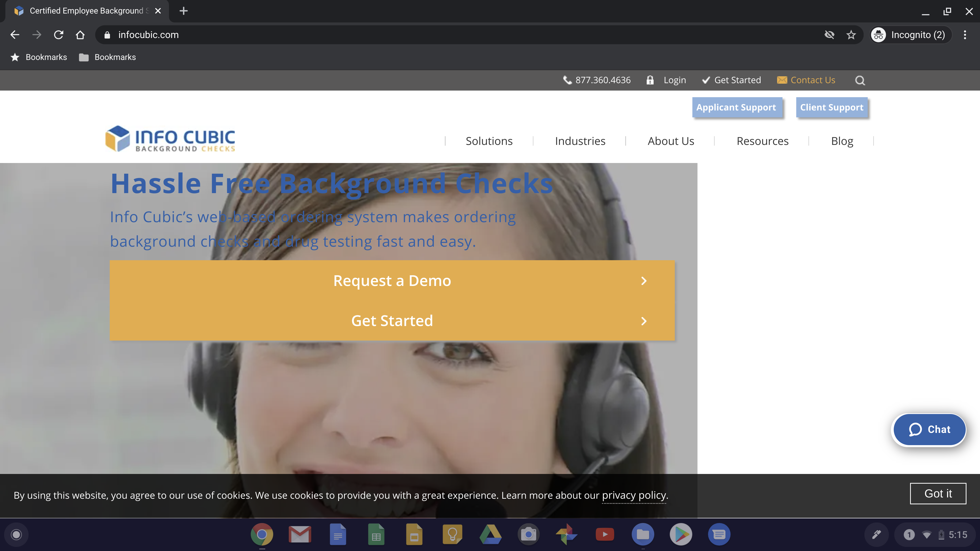Open the site search magnifier icon
The image size is (980, 551).
tap(860, 80)
